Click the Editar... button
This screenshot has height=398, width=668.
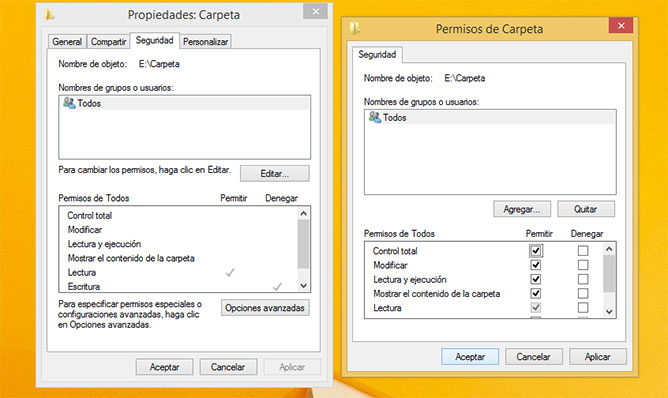[275, 173]
